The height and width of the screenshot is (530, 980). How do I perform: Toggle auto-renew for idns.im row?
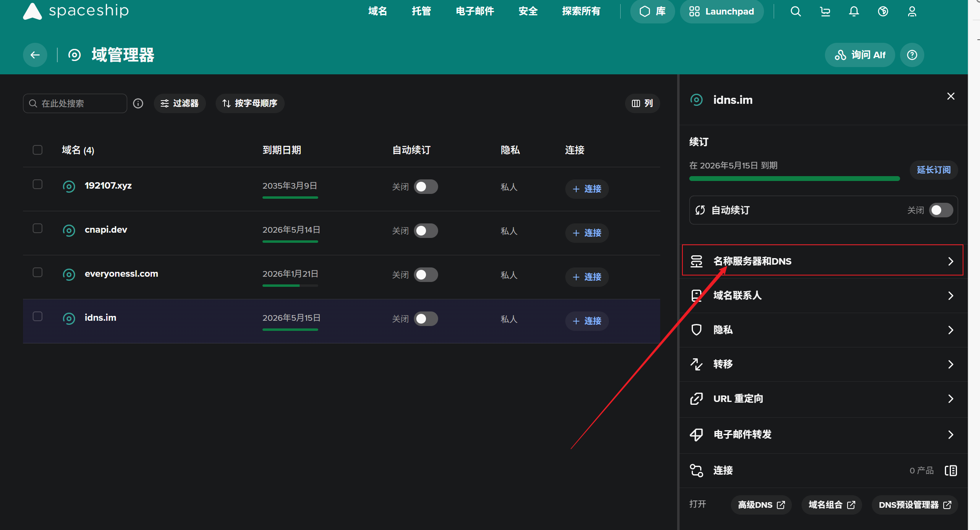pos(426,319)
